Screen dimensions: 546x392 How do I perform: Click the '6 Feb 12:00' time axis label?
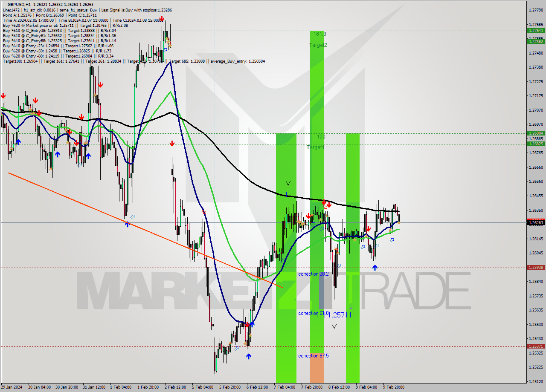(x=257, y=387)
